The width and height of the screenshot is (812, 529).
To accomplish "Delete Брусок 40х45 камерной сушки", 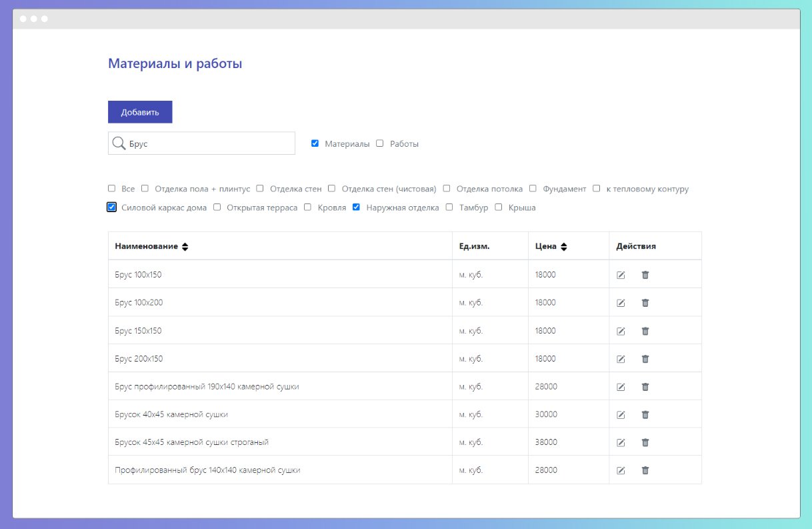I will pyautogui.click(x=645, y=415).
